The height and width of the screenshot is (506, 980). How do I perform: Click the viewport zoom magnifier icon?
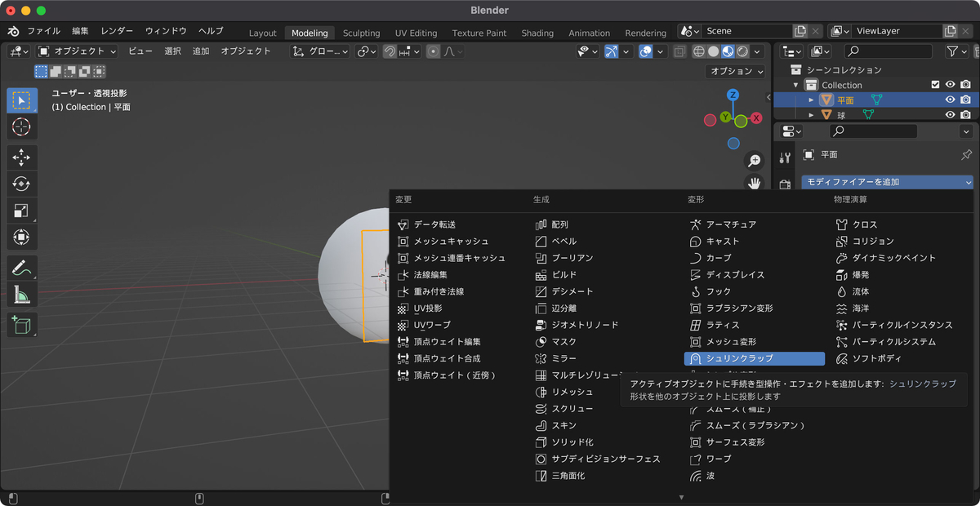755,161
